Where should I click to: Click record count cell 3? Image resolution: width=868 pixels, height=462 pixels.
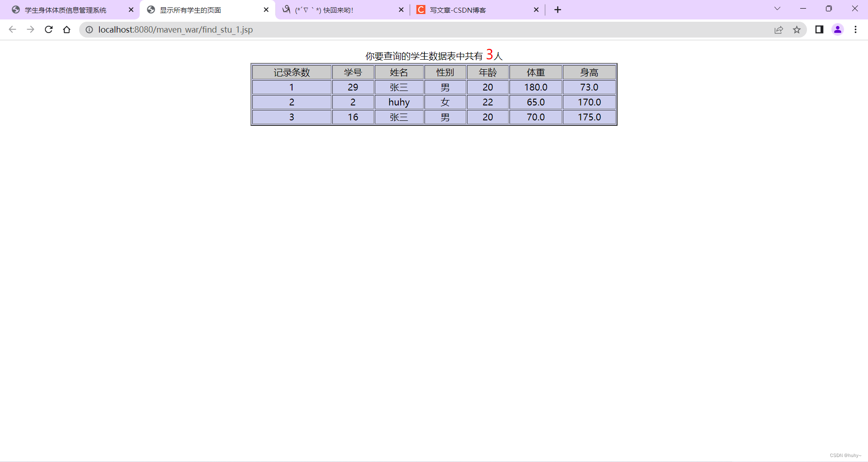click(x=292, y=117)
